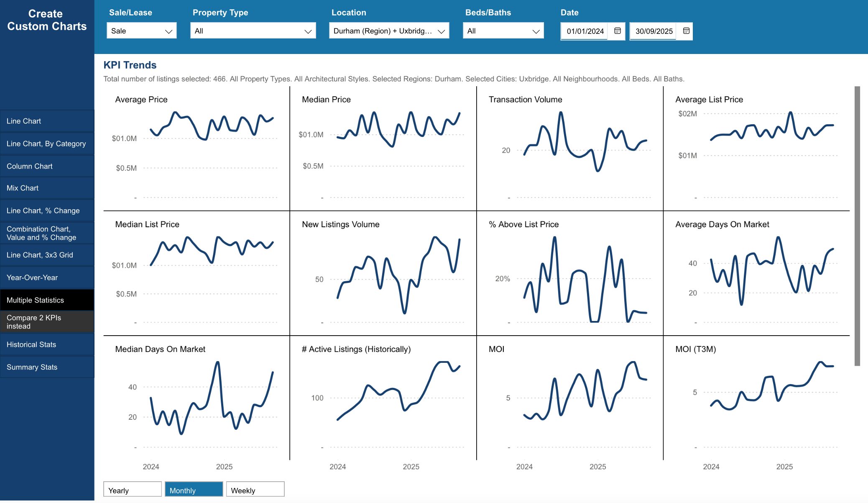868x503 pixels.
Task: Select Year-Over-Year in sidebar
Action: (47, 277)
